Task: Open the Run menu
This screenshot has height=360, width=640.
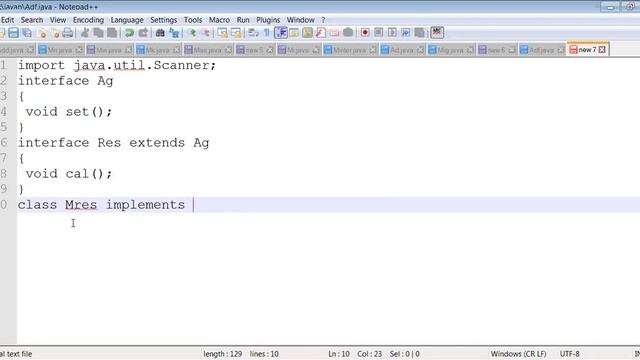Action: point(243,20)
